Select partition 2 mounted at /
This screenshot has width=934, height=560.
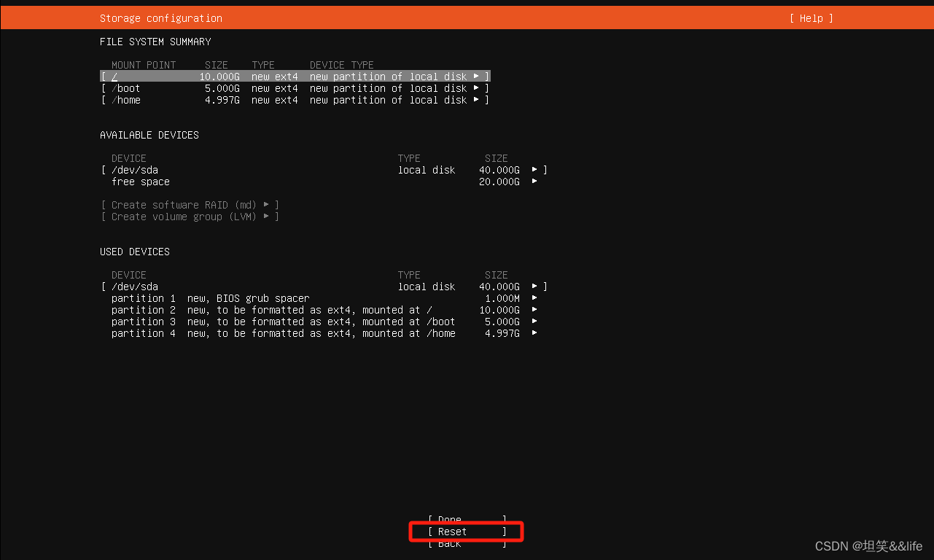click(324, 310)
